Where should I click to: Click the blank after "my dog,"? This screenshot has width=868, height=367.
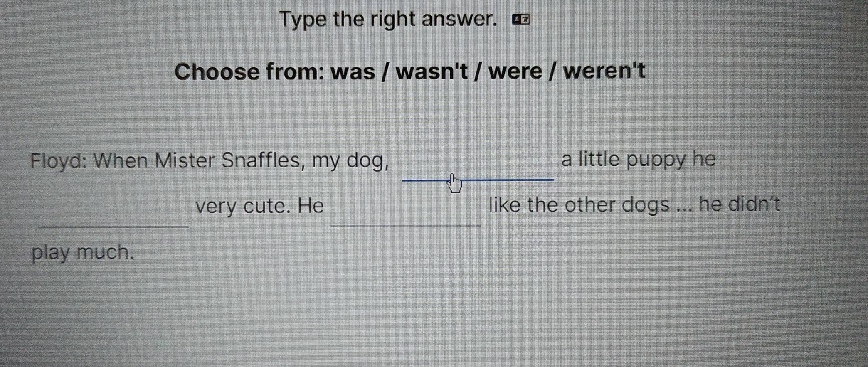pos(478,170)
